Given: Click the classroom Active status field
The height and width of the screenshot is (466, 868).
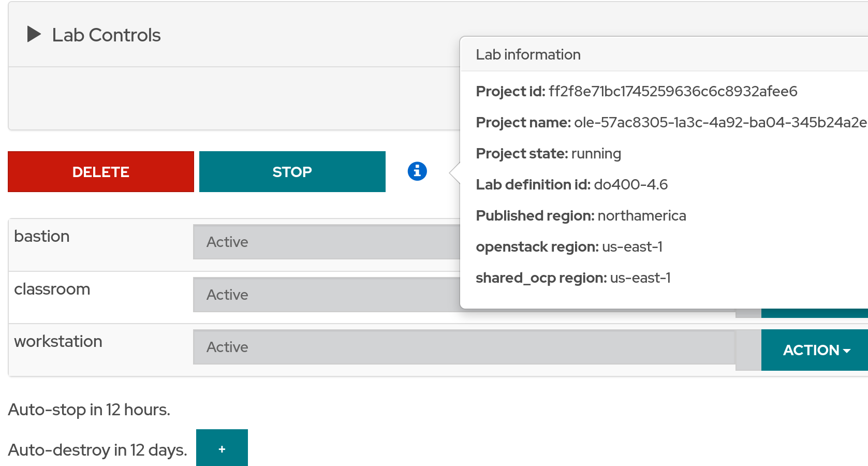Looking at the screenshot, I should pyautogui.click(x=326, y=295).
